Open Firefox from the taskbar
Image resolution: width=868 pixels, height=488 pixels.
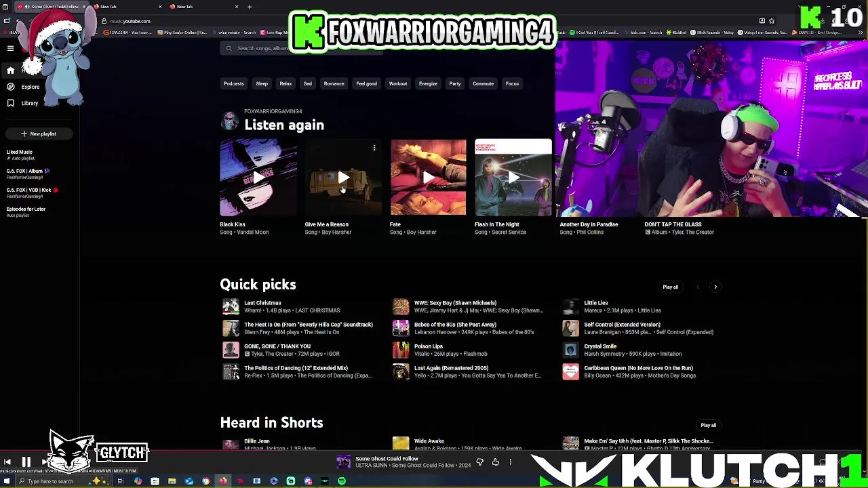point(222,481)
